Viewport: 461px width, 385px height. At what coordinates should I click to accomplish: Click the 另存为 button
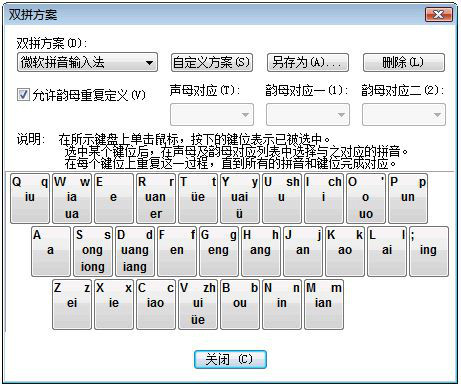(308, 62)
